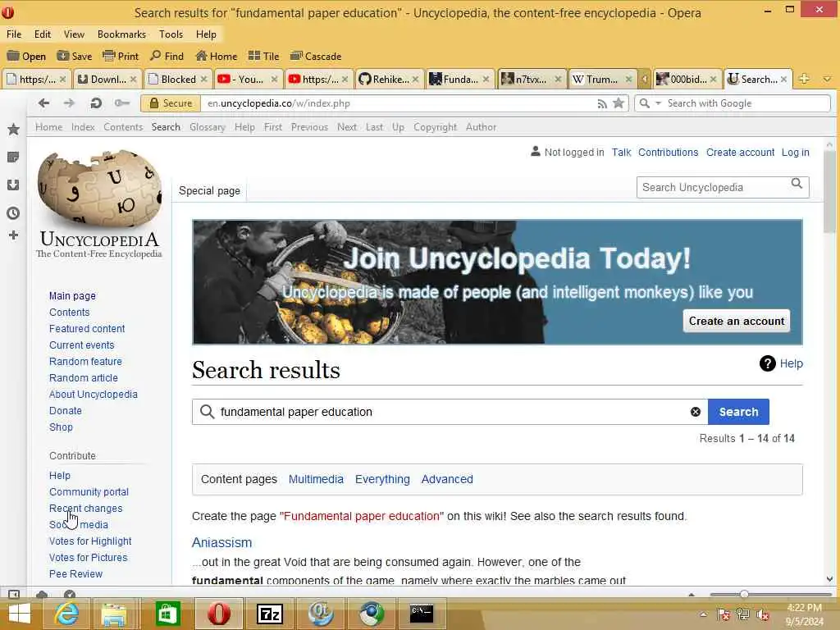
Task: Click the blue Search button
Action: [738, 412]
